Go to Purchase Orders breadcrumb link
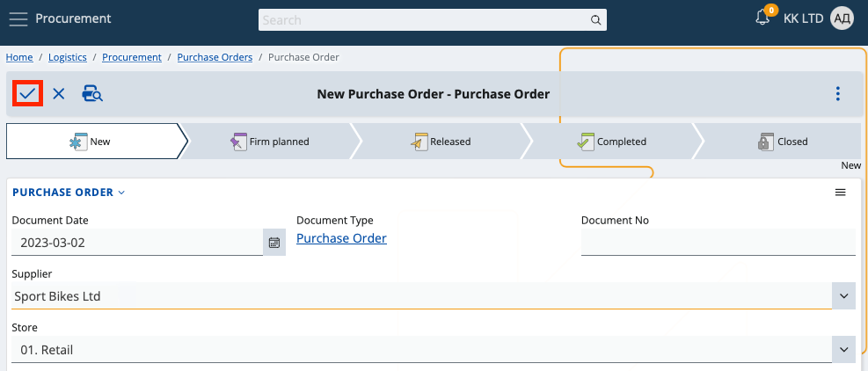Viewport: 868px width, 371px height. click(x=215, y=57)
